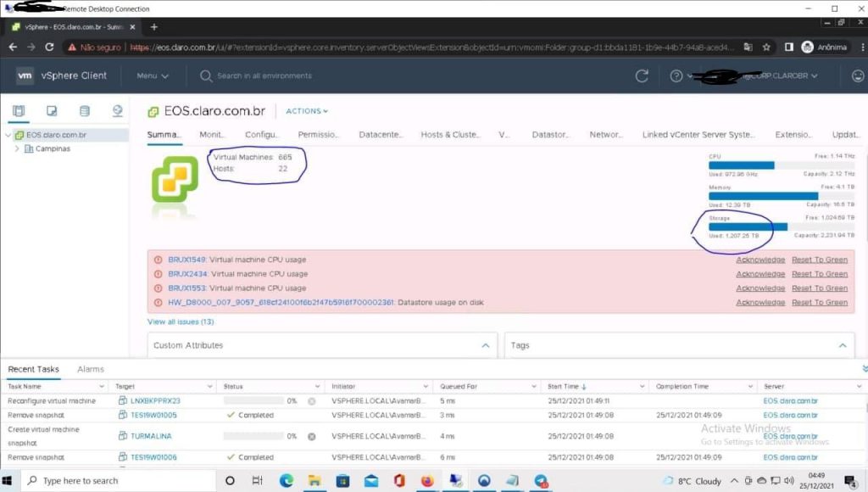Go back in the browser
The height and width of the screenshot is (492, 868).
[x=13, y=48]
